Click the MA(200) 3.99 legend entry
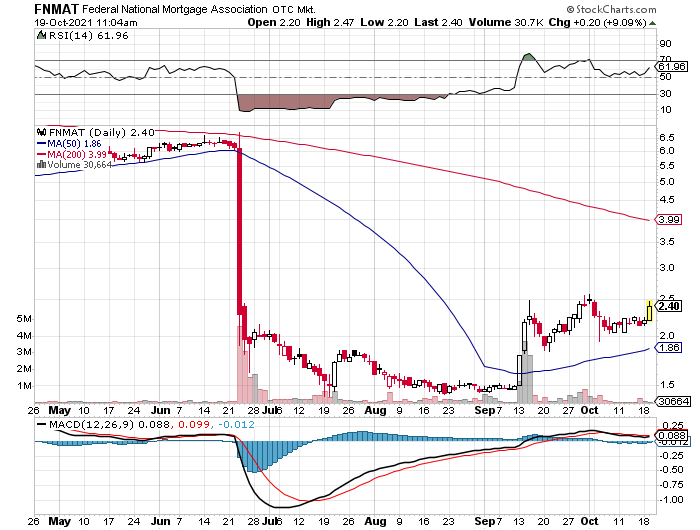Image resolution: width=700 pixels, height=530 pixels. click(x=71, y=154)
